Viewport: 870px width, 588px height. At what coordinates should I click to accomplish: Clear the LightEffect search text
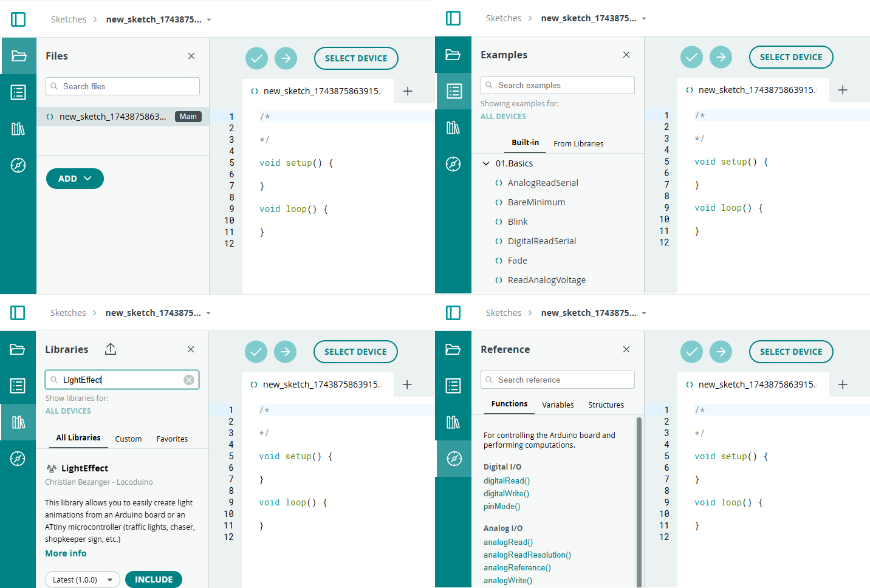[x=189, y=380]
